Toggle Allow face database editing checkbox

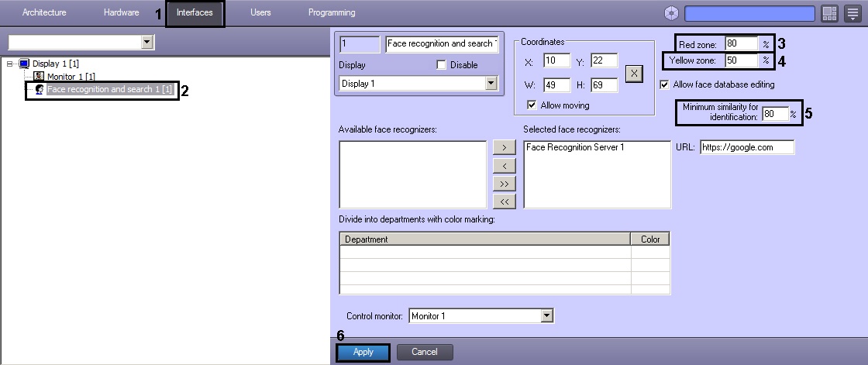(664, 84)
